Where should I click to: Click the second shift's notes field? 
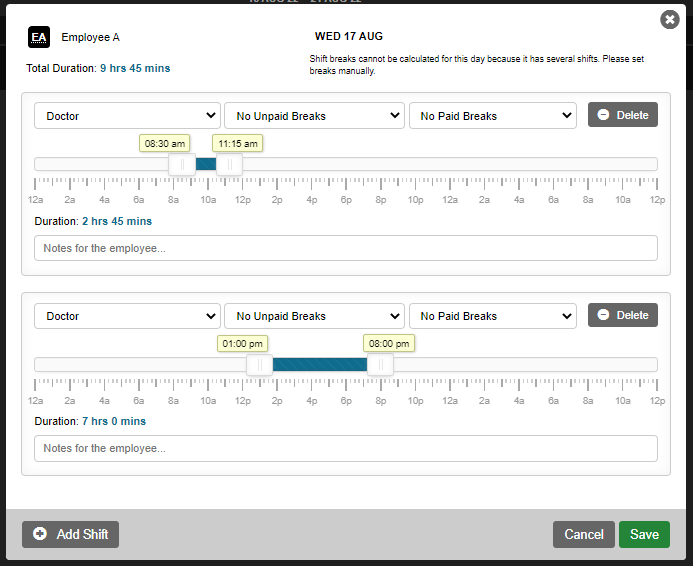coord(346,448)
